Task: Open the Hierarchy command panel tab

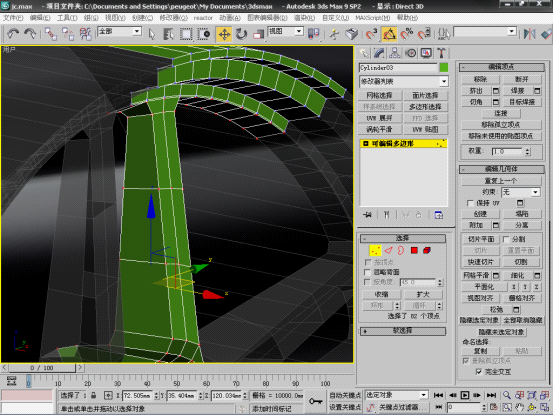Action: coord(394,53)
